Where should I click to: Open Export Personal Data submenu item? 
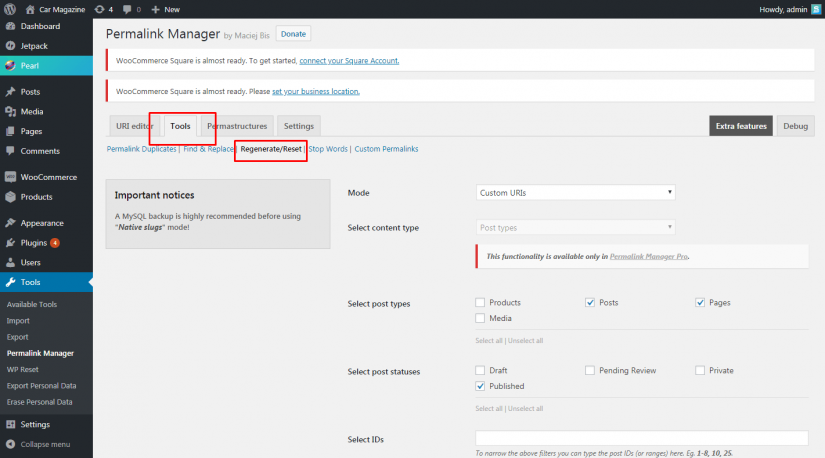pyautogui.click(x=41, y=386)
